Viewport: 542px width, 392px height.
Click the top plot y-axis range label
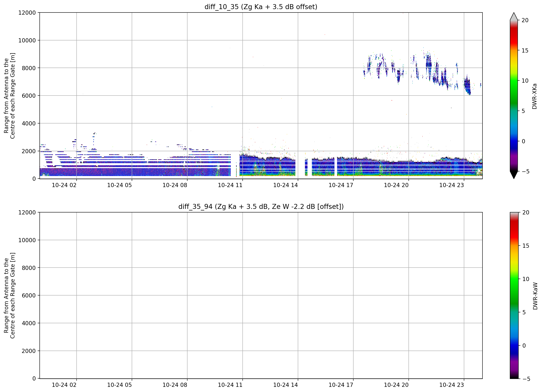(9, 96)
